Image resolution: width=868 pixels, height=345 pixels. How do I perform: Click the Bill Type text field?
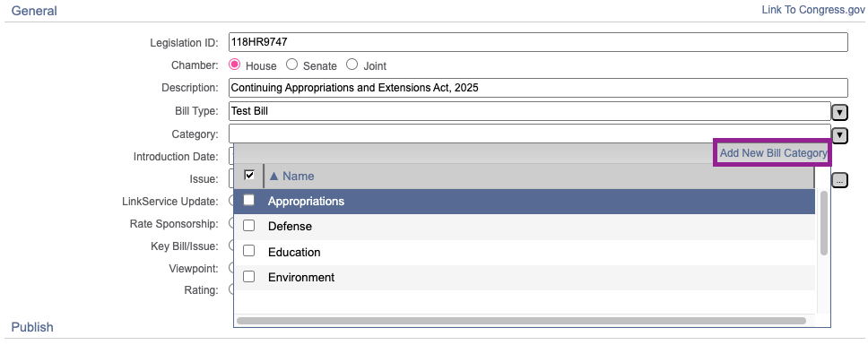pos(530,111)
